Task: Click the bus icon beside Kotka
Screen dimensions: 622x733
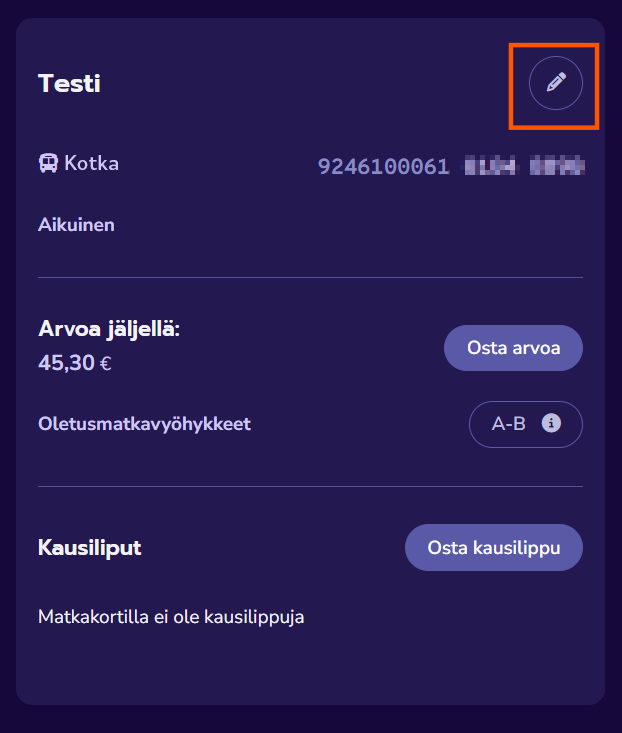Action: [x=48, y=163]
